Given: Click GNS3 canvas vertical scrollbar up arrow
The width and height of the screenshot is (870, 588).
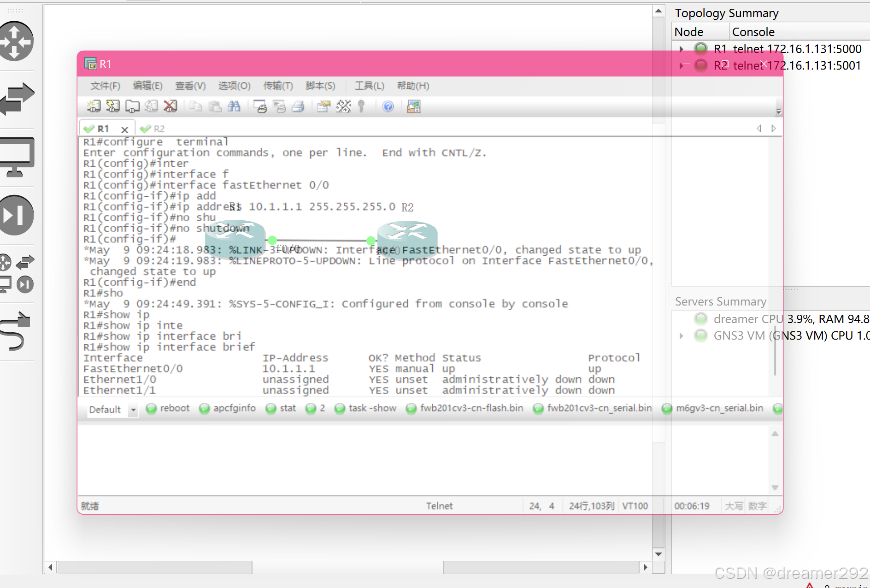Looking at the screenshot, I should (x=658, y=11).
